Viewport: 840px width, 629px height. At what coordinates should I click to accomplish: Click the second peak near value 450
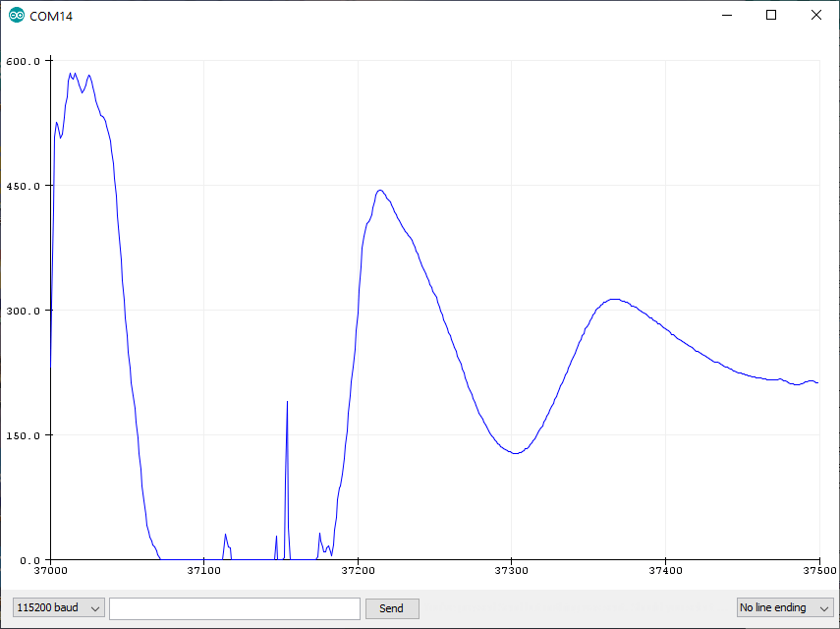click(380, 189)
